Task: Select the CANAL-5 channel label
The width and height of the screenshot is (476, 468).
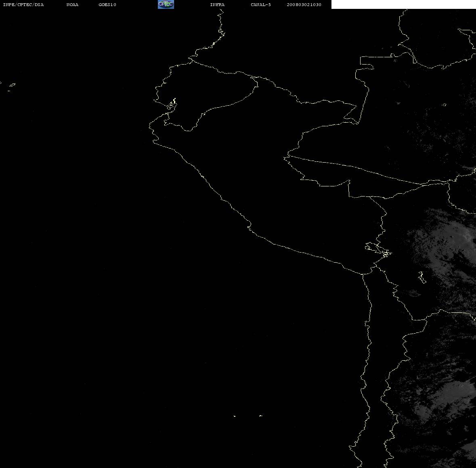Action: pyautogui.click(x=261, y=4)
